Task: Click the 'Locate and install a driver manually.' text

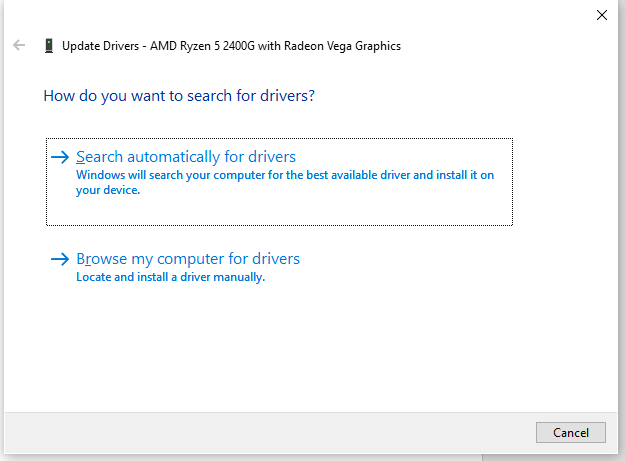Action: [171, 277]
